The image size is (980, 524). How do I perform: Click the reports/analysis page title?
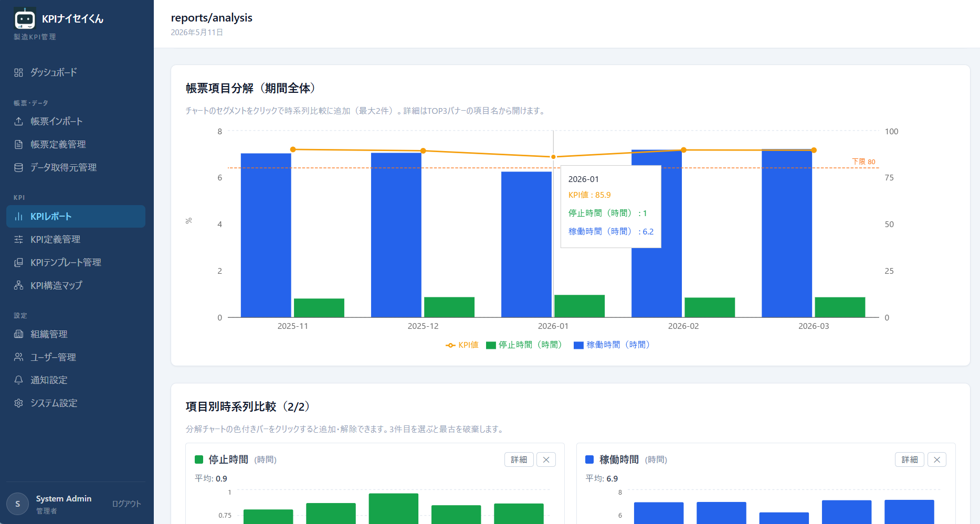point(212,18)
